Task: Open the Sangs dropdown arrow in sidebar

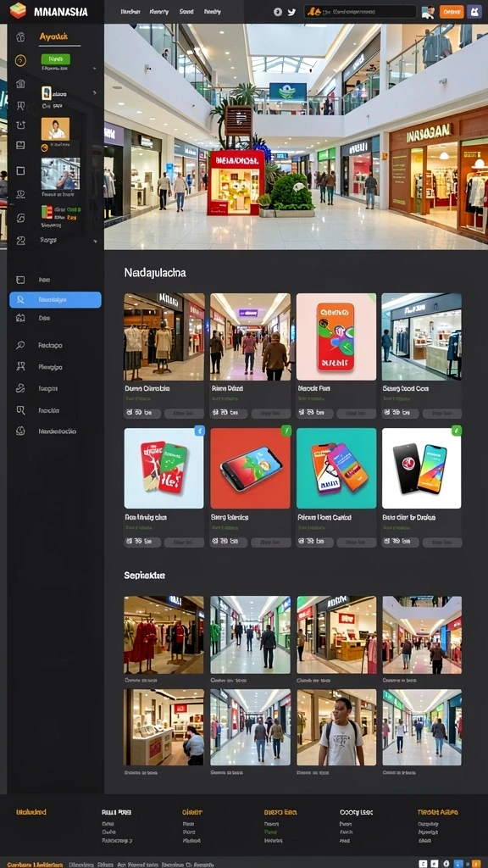Action: coord(95,242)
